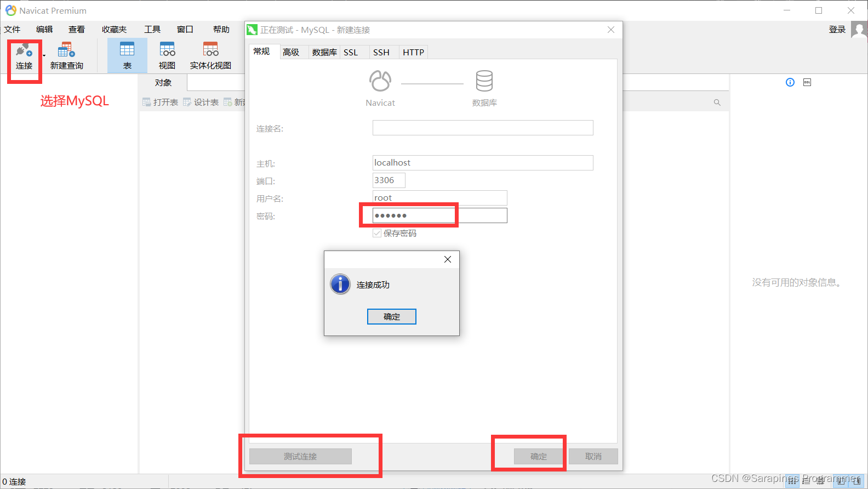Click the 新建查询 (New Query) toolbar icon
The image size is (868, 489).
pyautogui.click(x=66, y=56)
